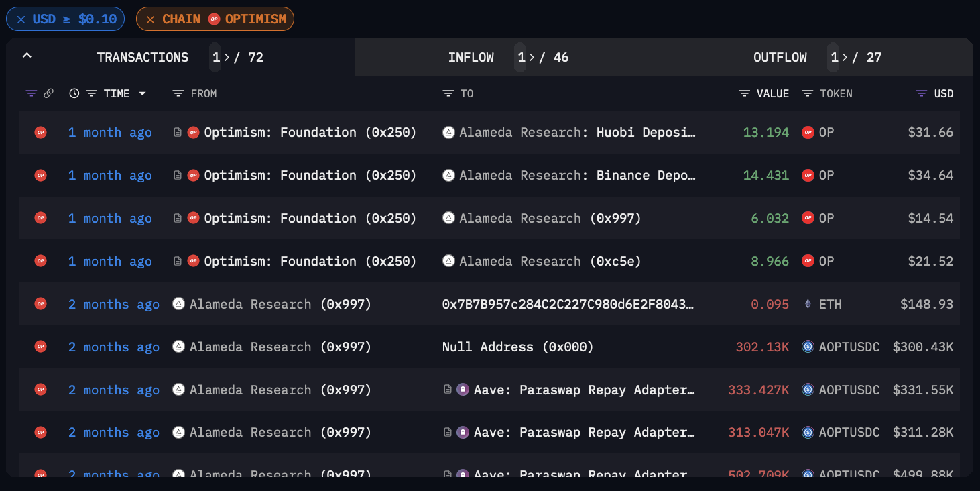Open the TO column filter icon
Screen dimensions: 980x491
pyautogui.click(x=448, y=94)
